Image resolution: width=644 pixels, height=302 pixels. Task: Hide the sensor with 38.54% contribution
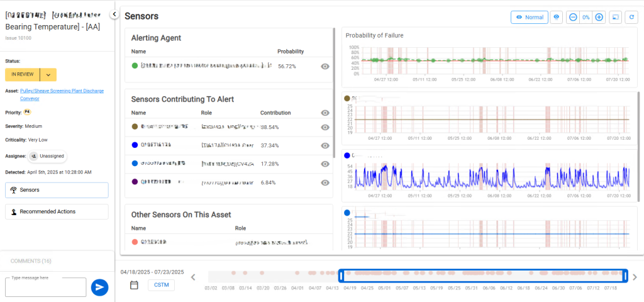[x=325, y=127]
